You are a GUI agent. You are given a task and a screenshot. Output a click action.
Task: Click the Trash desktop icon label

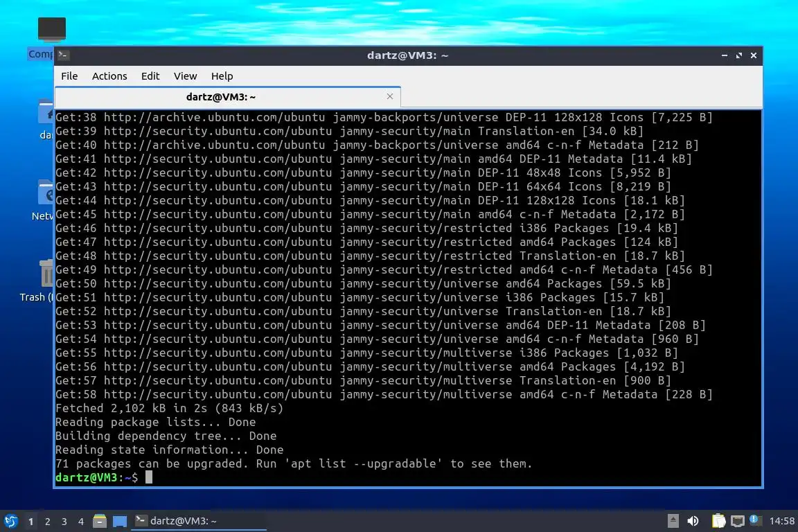(x=35, y=296)
